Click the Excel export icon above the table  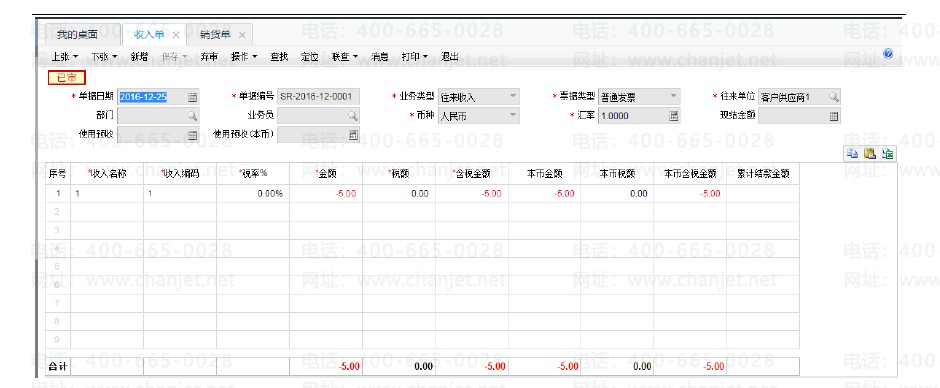(888, 154)
